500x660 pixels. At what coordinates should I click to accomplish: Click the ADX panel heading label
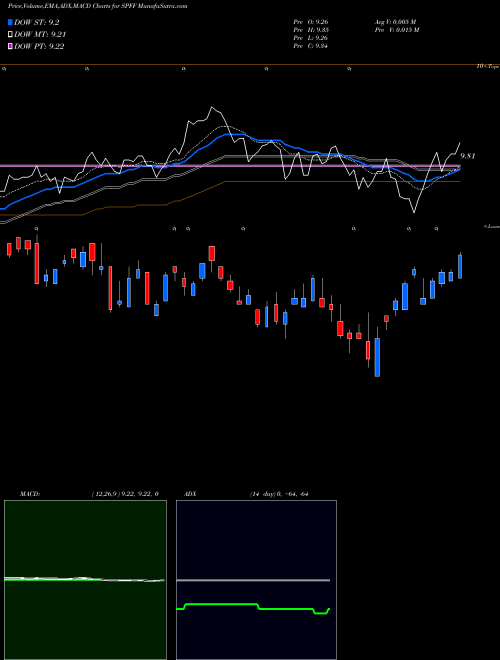pyautogui.click(x=190, y=494)
